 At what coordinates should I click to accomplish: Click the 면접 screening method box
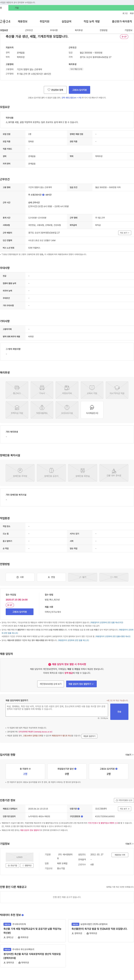tap(51, 577)
